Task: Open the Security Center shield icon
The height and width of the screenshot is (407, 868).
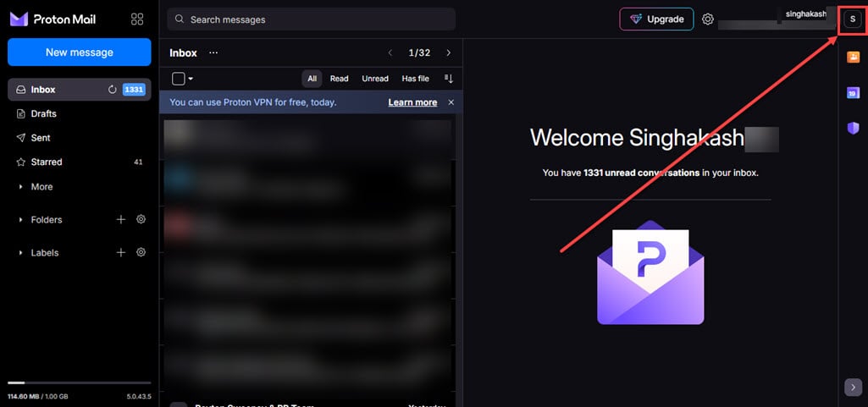Action: click(x=853, y=129)
